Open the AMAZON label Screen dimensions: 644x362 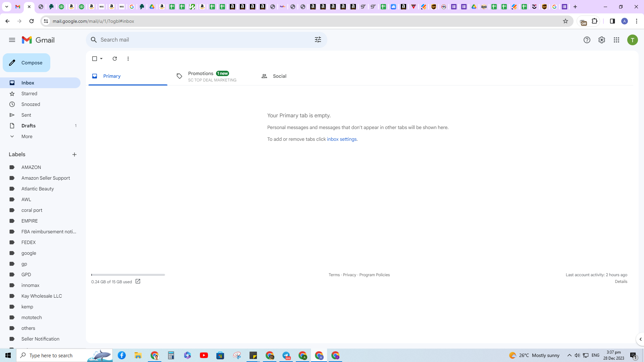click(40, 167)
